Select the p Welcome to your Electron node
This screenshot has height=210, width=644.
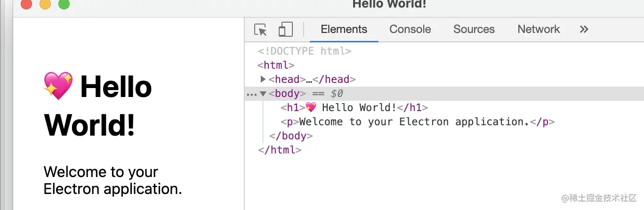coord(418,121)
